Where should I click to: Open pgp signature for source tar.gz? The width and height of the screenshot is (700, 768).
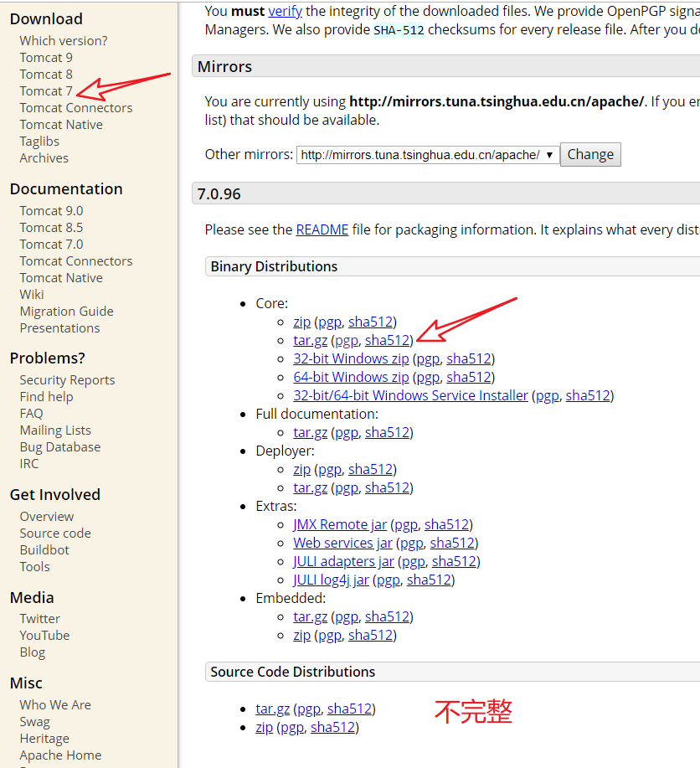pos(309,709)
